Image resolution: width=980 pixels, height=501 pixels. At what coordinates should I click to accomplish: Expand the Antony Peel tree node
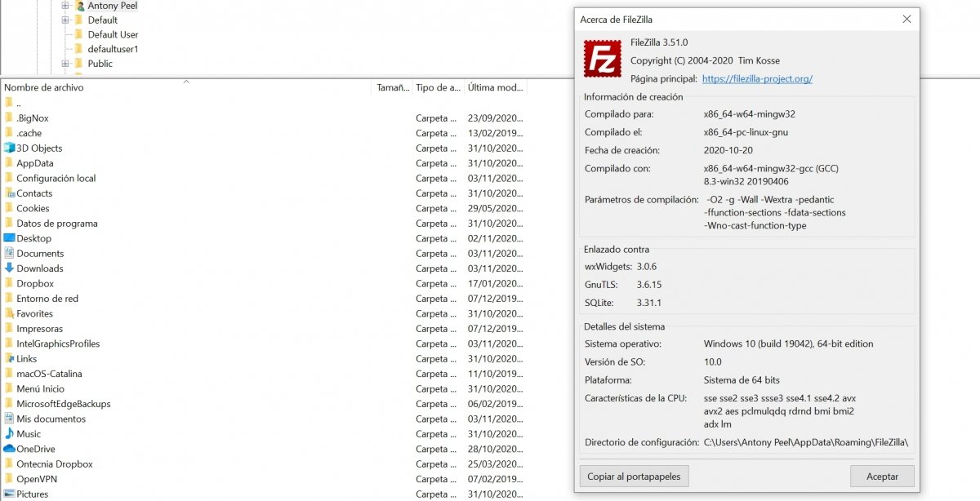(65, 6)
